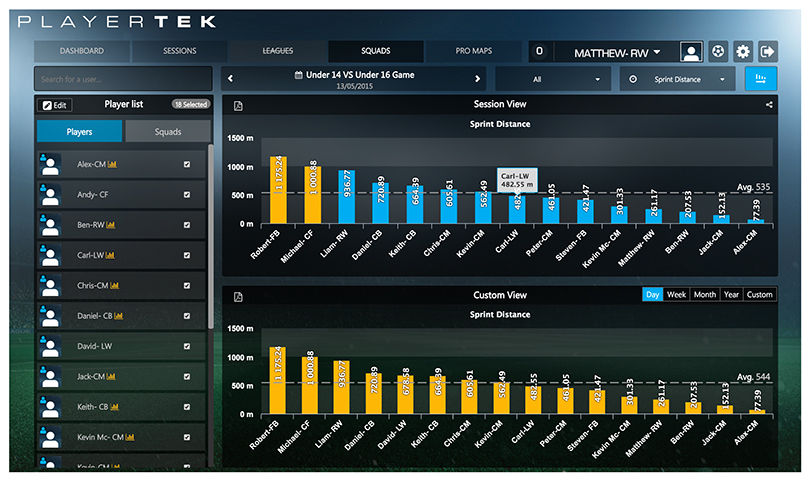Uncheck Keith-CB player checkbox

[x=187, y=407]
